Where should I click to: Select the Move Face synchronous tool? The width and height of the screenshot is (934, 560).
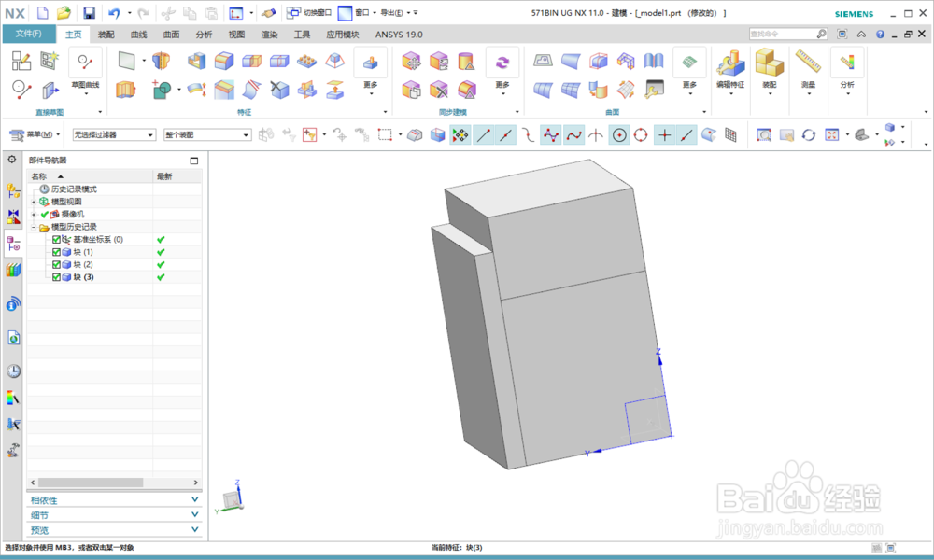[411, 61]
